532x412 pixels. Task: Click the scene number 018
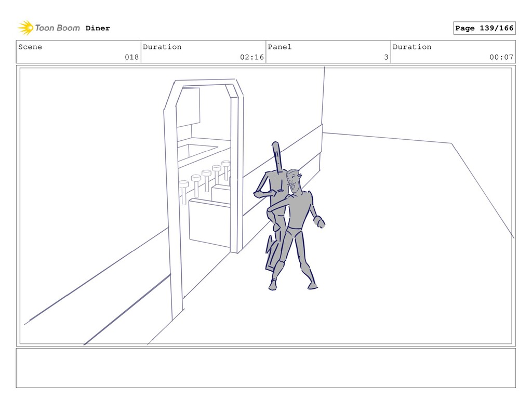coord(131,57)
